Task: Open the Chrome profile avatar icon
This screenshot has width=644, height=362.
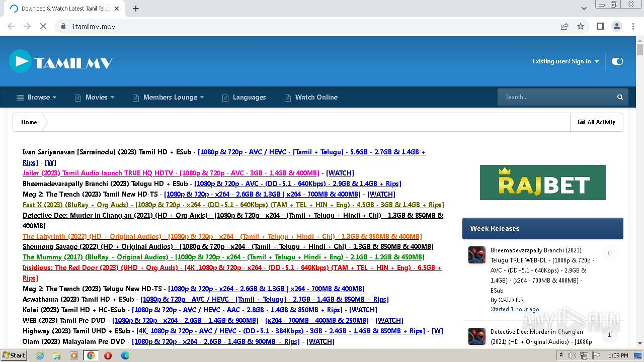Action: point(617,26)
